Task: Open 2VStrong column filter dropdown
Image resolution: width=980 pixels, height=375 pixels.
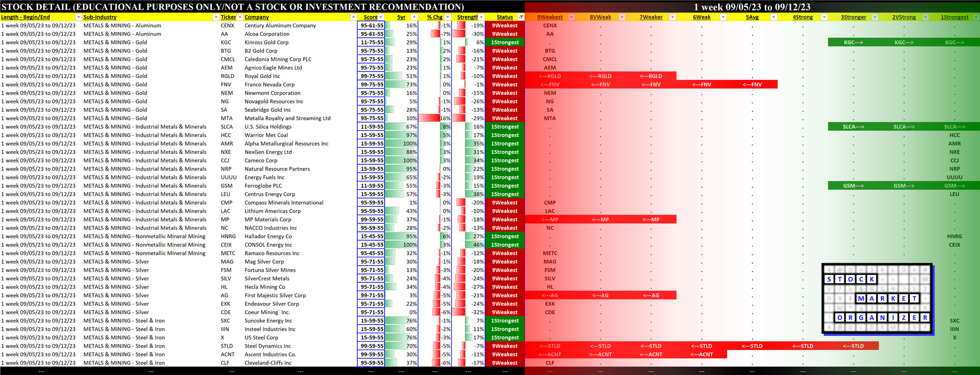Action: (926, 17)
